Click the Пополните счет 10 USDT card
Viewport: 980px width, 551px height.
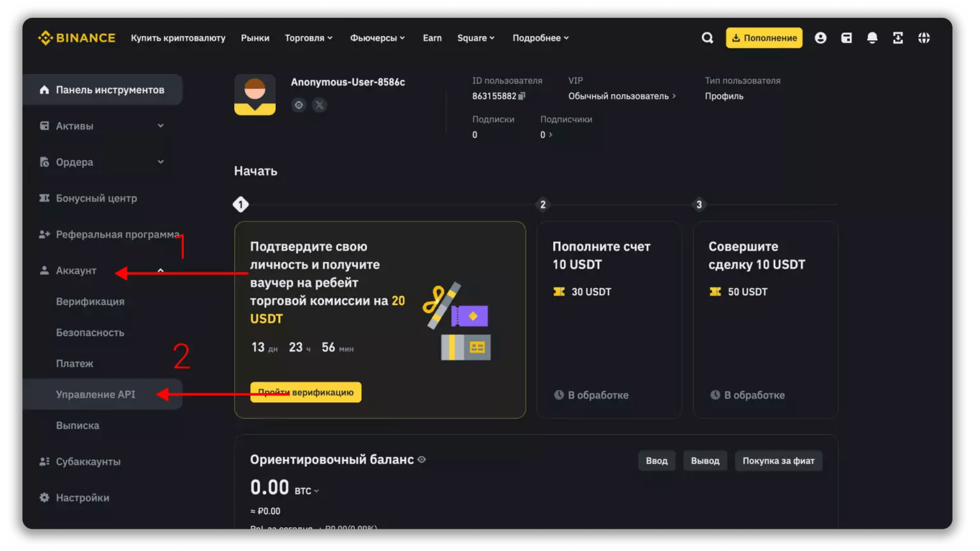point(609,320)
